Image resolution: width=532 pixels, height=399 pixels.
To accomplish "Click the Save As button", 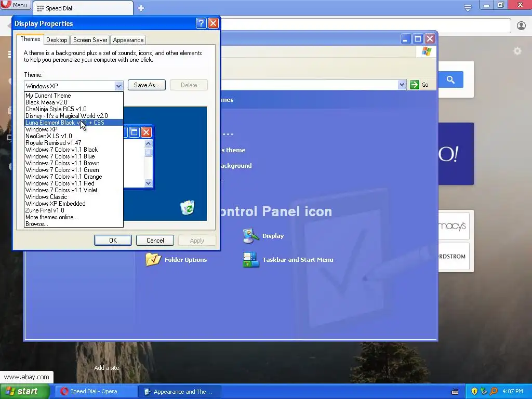I will pos(147,85).
